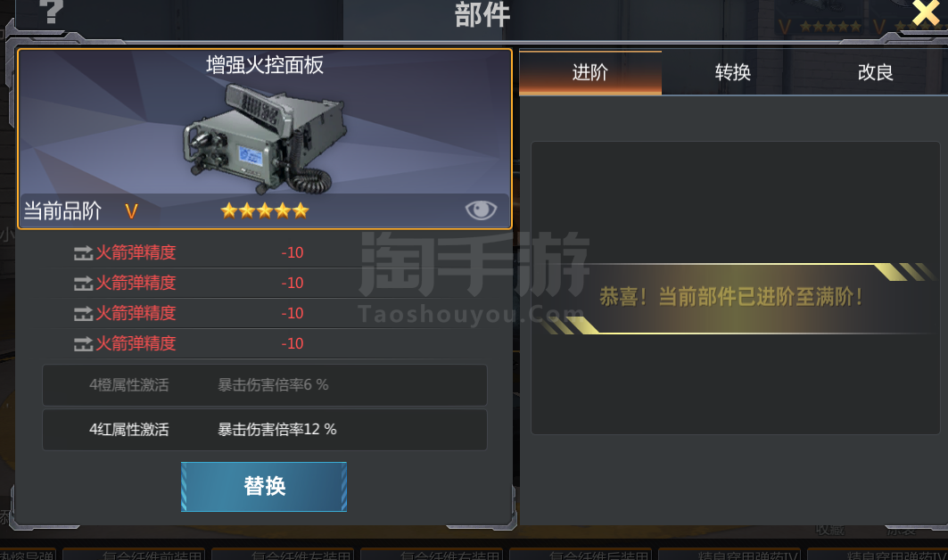Screen dimensions: 948x560
Task: Click swap icon on first 火箭弹精度 row
Action: (x=83, y=252)
